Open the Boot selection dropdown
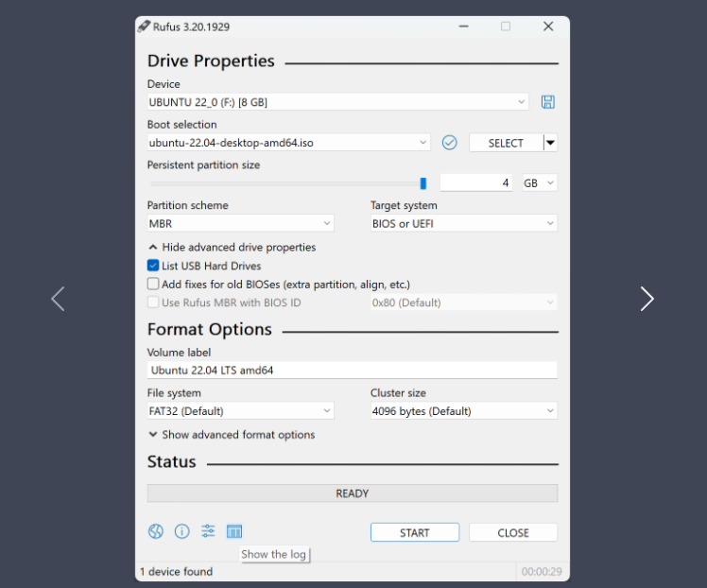Viewport: 707px width, 588px height. point(288,143)
